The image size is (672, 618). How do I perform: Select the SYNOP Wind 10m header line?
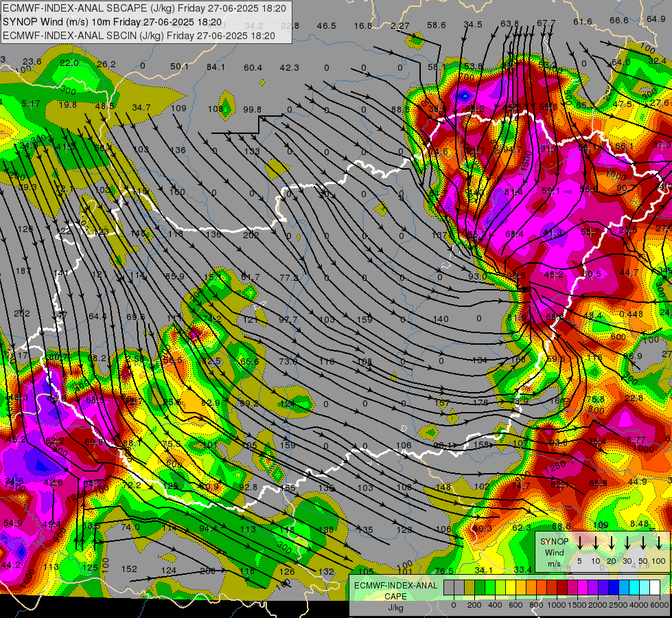tap(113, 22)
